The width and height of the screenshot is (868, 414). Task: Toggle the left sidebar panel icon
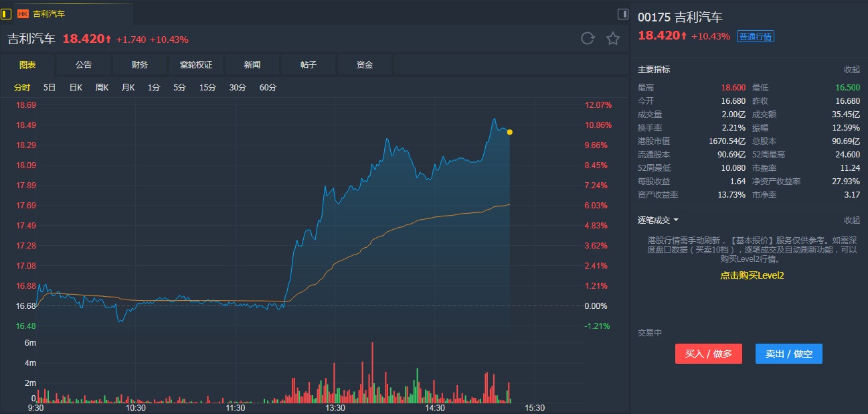point(6,13)
